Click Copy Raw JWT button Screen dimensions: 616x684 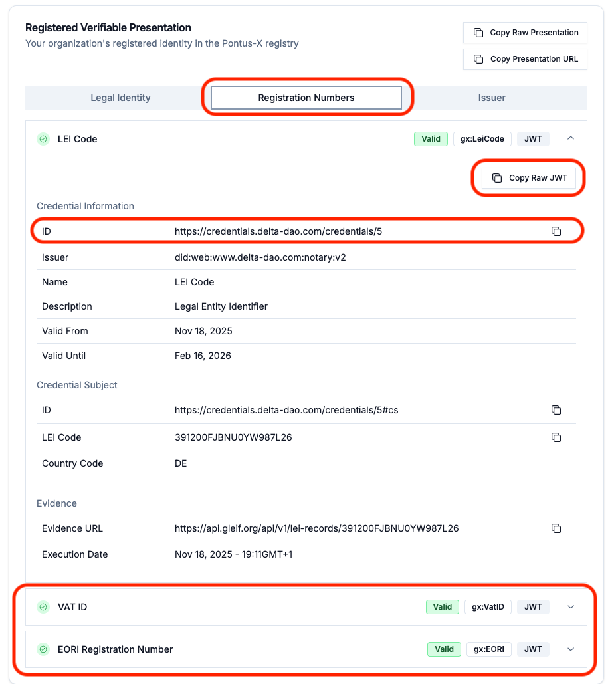click(529, 178)
